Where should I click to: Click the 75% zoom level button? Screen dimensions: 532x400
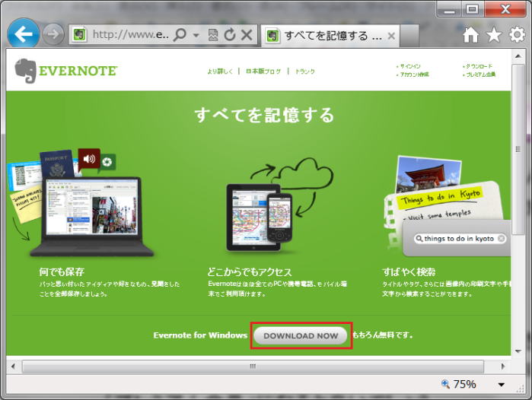click(x=459, y=384)
